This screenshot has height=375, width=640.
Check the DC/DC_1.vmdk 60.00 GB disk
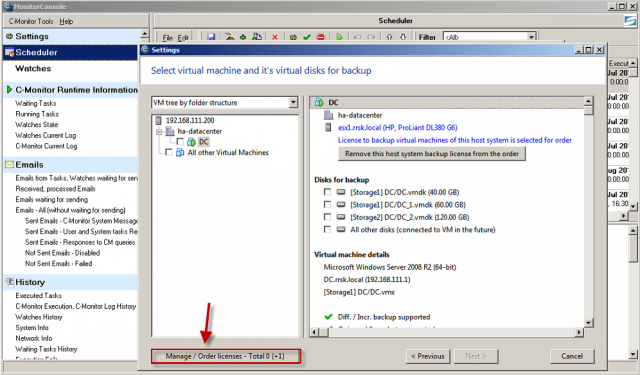tap(327, 204)
